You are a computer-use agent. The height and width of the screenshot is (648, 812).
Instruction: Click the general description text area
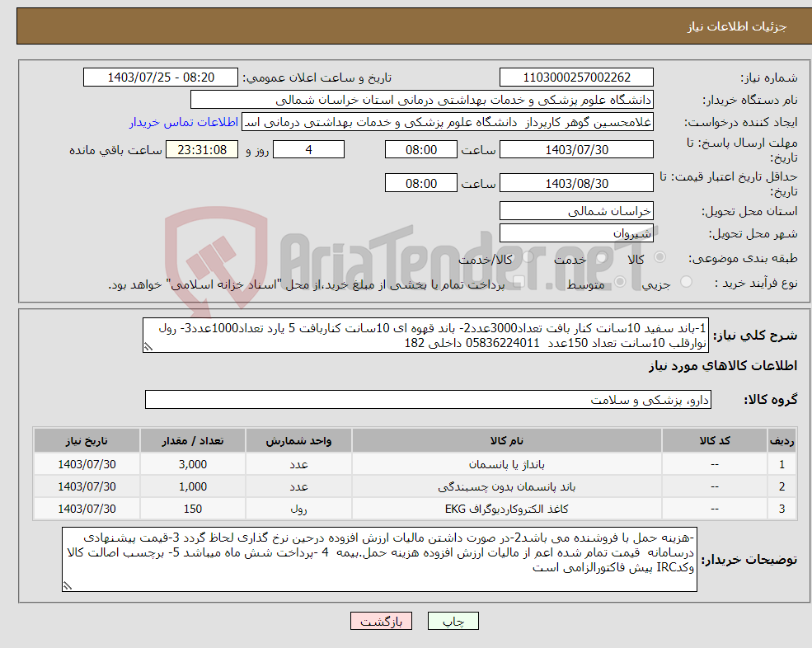tap(425, 336)
